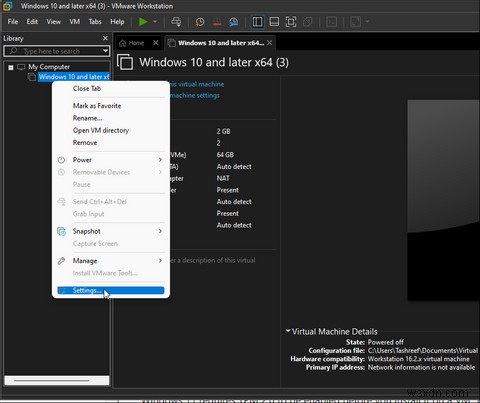Click the Revert to Snapshot icon
This screenshot has height=403, width=480.
217,22
